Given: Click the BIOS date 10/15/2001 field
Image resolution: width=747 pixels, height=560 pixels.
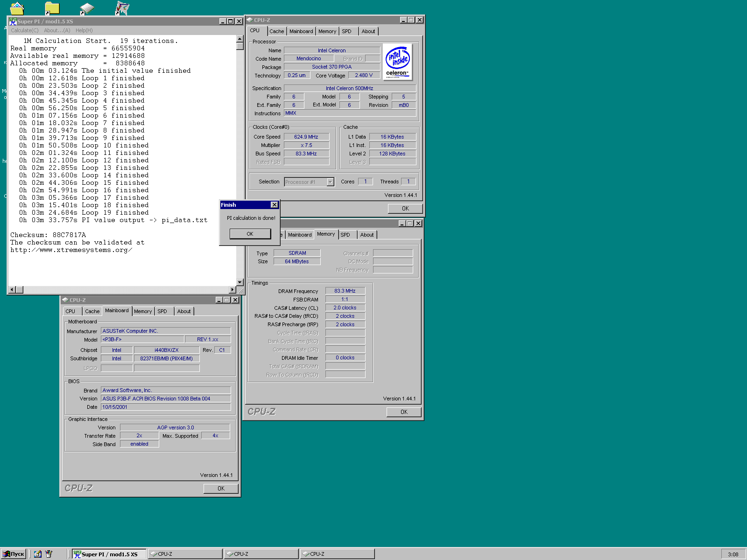Looking at the screenshot, I should click(x=166, y=407).
